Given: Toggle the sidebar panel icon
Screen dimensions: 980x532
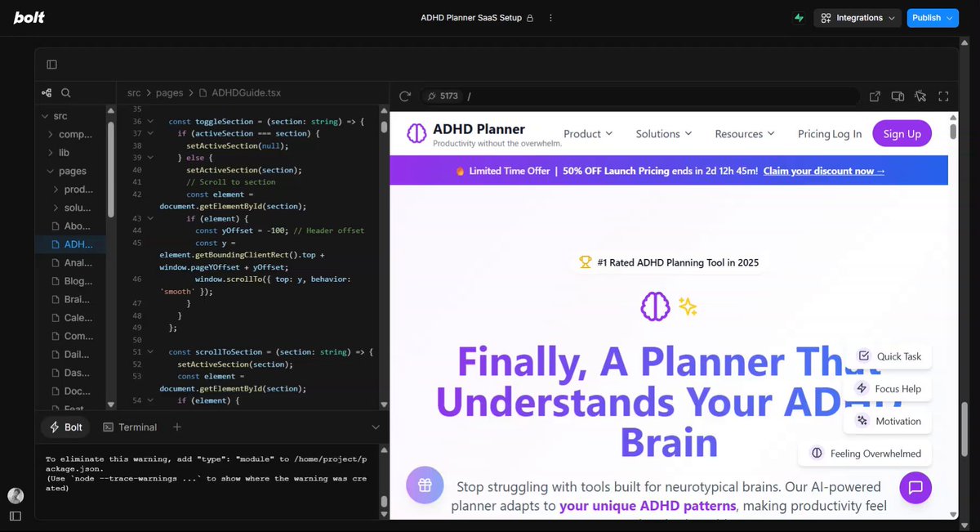Looking at the screenshot, I should (51, 65).
